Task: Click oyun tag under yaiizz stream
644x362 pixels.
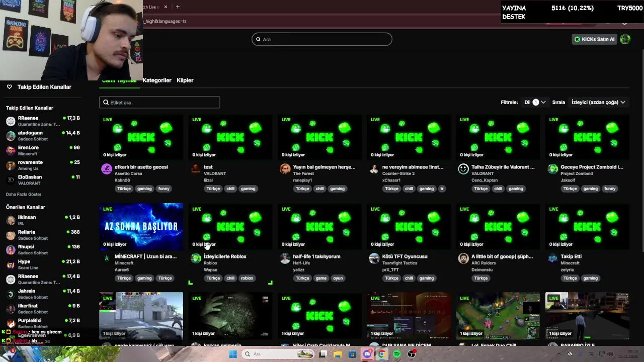Action: (338, 278)
